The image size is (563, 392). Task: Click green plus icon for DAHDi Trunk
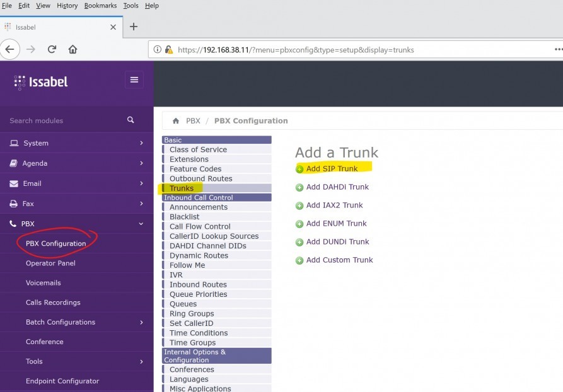click(x=299, y=187)
